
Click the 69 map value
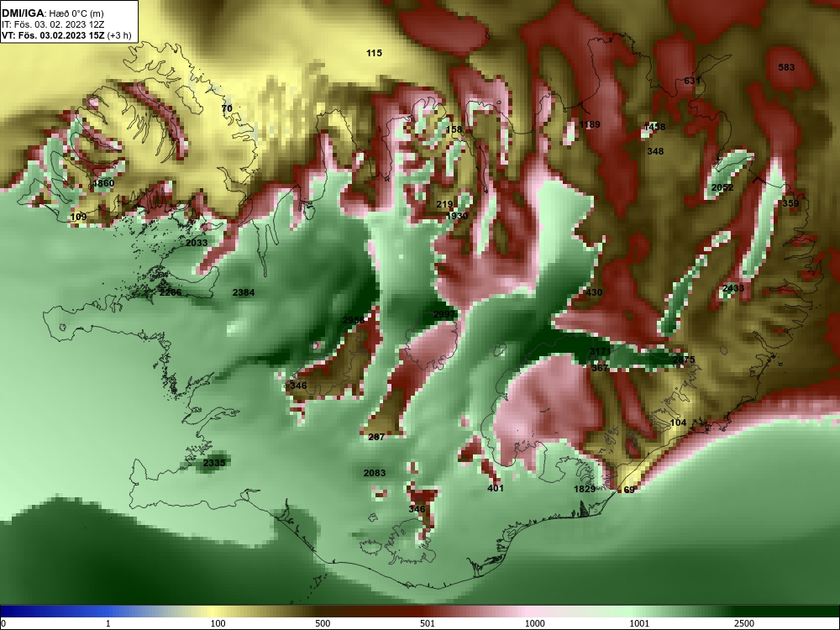[629, 491]
